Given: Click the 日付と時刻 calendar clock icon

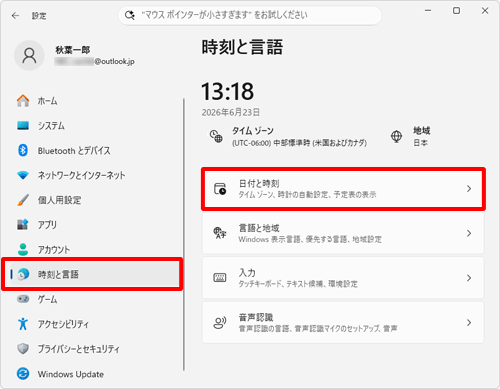Looking at the screenshot, I should tap(220, 189).
